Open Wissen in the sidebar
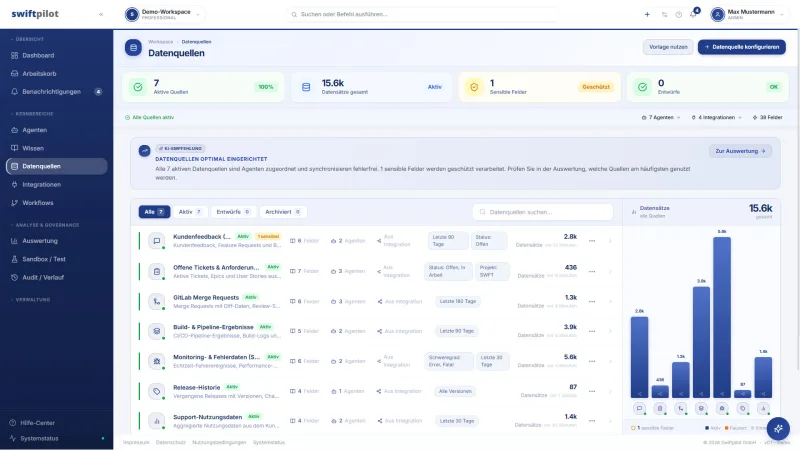 [56, 148]
